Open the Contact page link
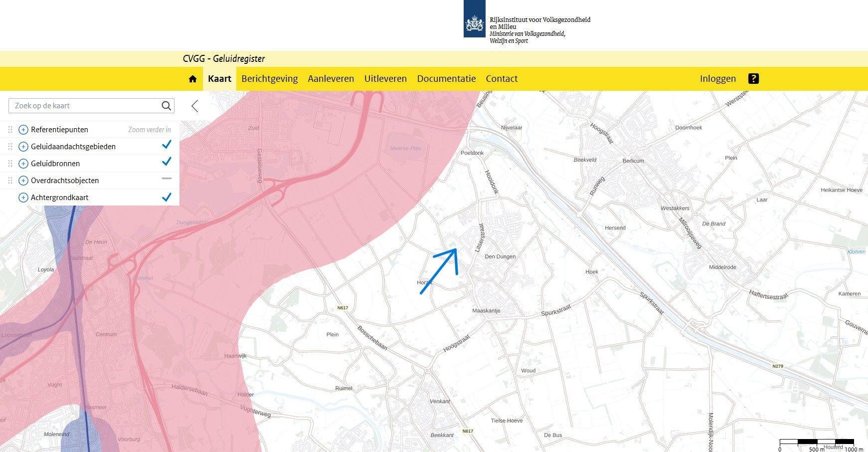Viewport: 868px width, 452px height. 502,79
